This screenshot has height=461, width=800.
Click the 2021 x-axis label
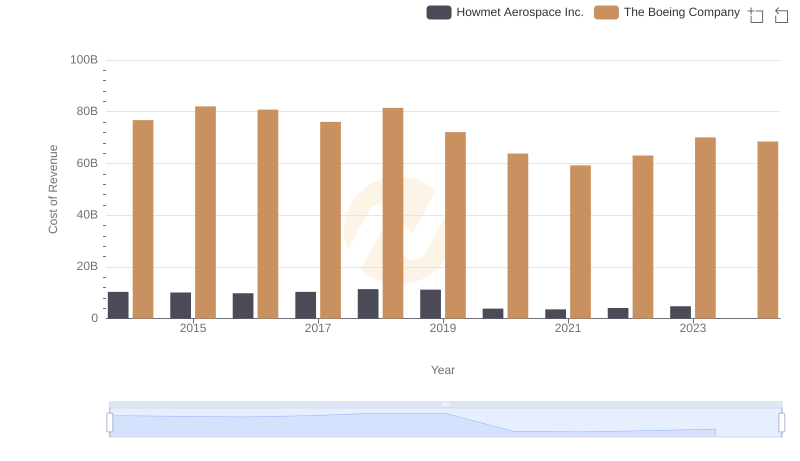(x=568, y=328)
